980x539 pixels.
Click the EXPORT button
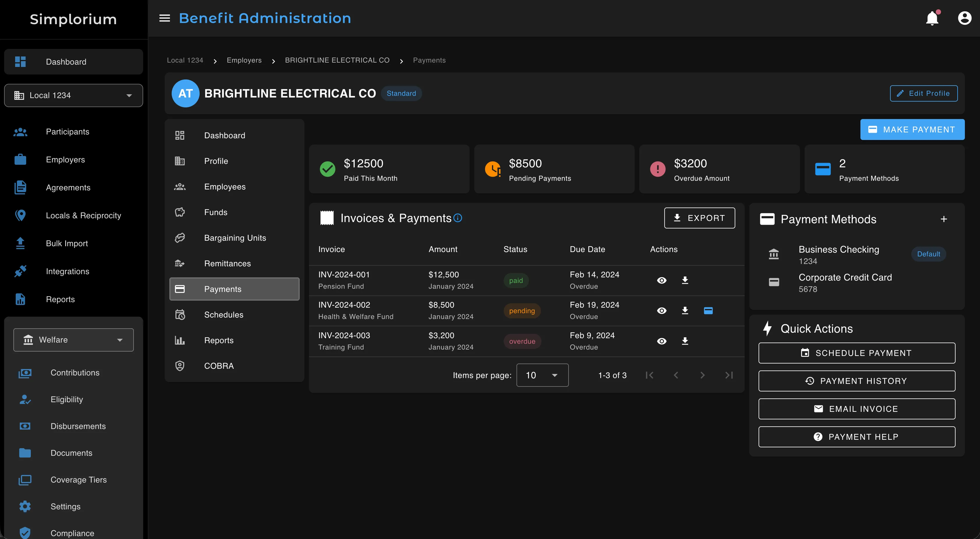(700, 218)
